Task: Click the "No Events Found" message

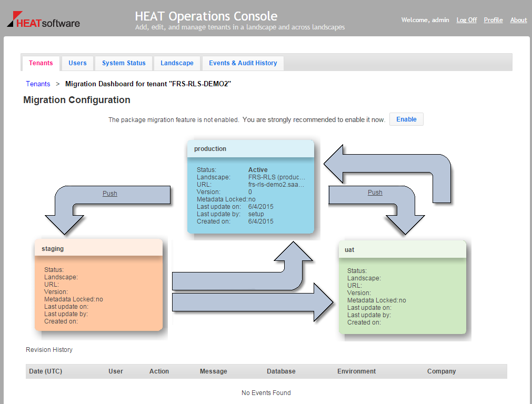Action: coord(266,393)
